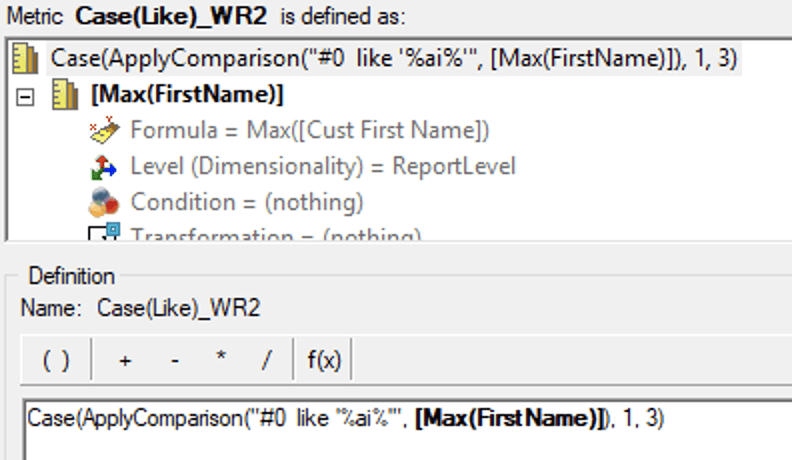Image resolution: width=792 pixels, height=460 pixels.
Task: Select the [Max(FirstName)] tree item
Action: 187,95
